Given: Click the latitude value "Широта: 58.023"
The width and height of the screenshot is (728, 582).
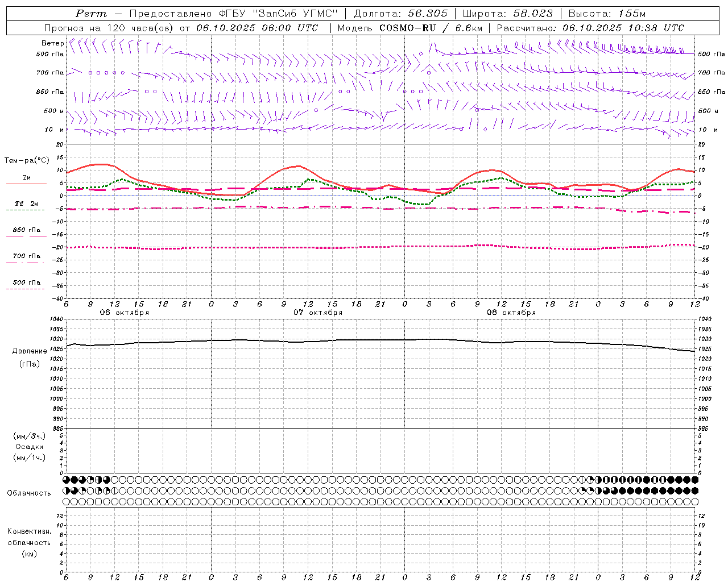Looking at the screenshot, I should pos(507,14).
